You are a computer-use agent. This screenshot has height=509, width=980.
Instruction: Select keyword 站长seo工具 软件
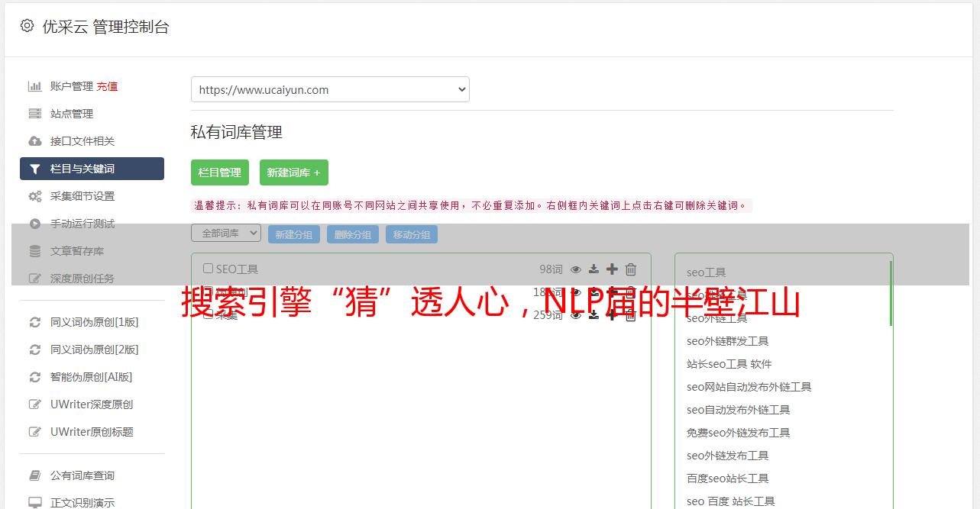pyautogui.click(x=729, y=364)
